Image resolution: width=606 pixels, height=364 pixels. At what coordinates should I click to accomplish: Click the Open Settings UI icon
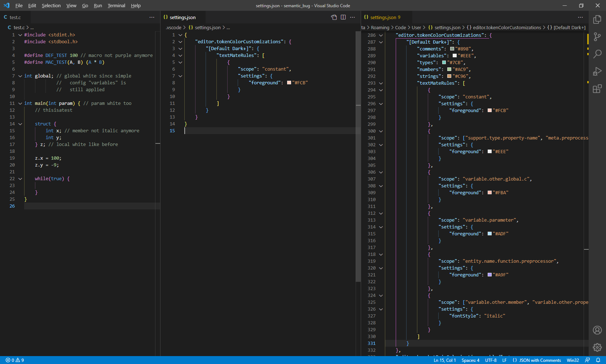334,17
